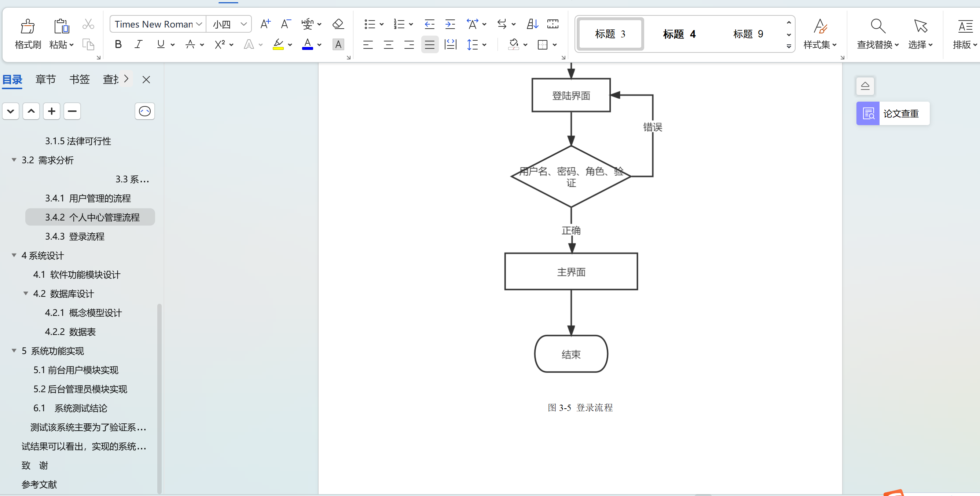Enable justified paragraph alignment
Viewport: 980px width, 496px height.
tap(430, 44)
